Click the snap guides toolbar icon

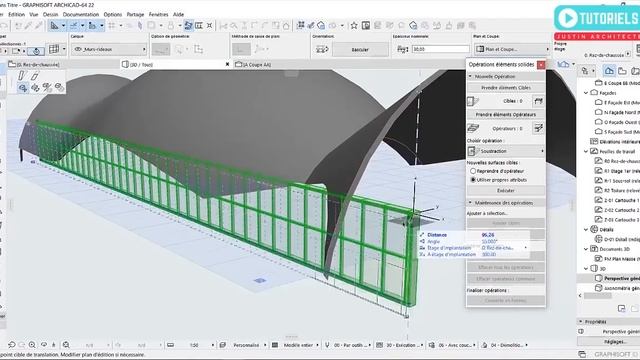click(74, 26)
